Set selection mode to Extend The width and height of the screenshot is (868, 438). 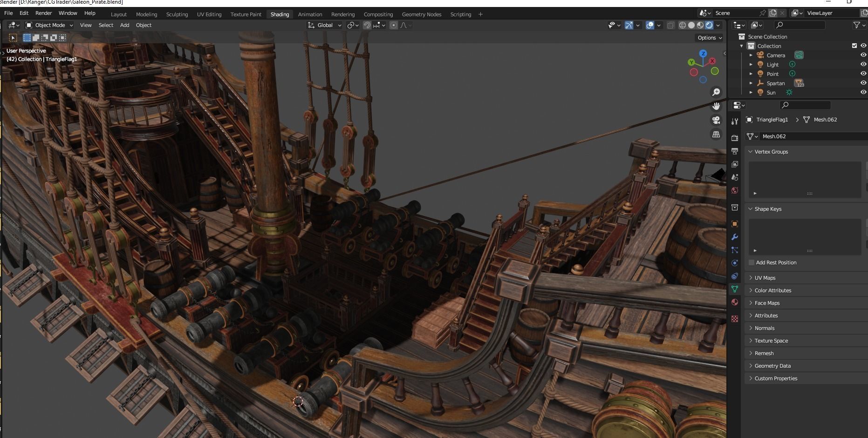(x=36, y=38)
